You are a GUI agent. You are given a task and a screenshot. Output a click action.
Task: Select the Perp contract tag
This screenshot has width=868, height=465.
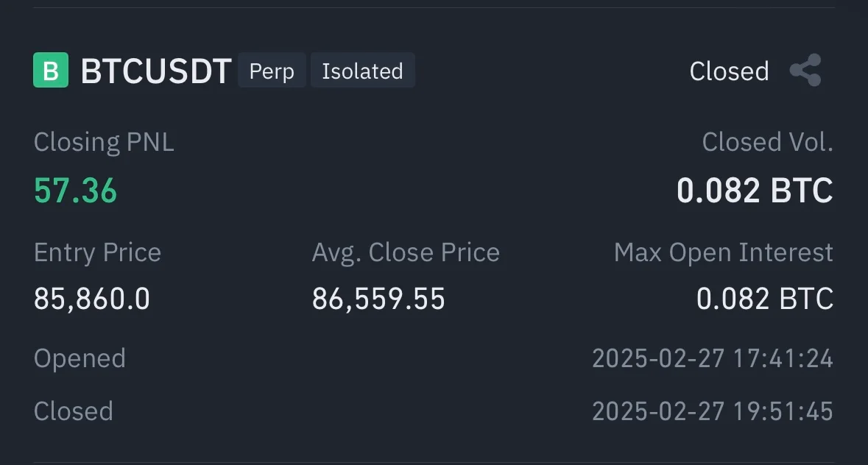click(272, 71)
